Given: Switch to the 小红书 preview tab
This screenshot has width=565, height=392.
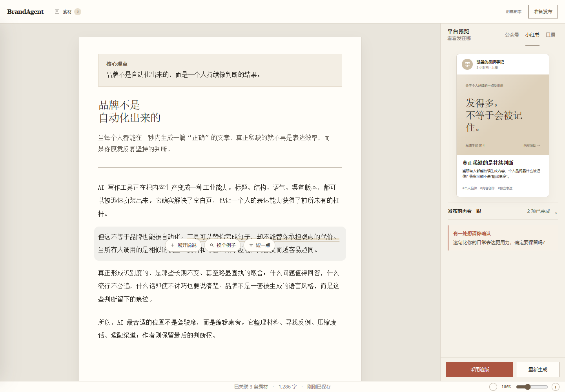Looking at the screenshot, I should (x=532, y=35).
